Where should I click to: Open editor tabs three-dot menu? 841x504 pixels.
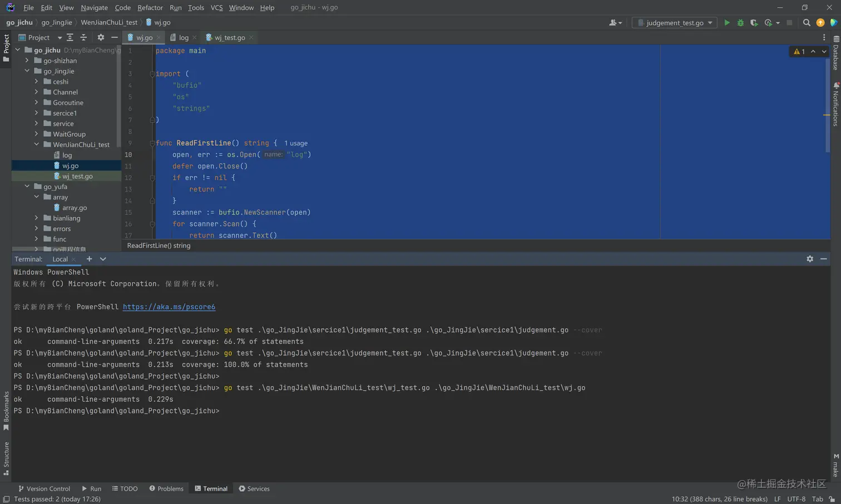824,37
